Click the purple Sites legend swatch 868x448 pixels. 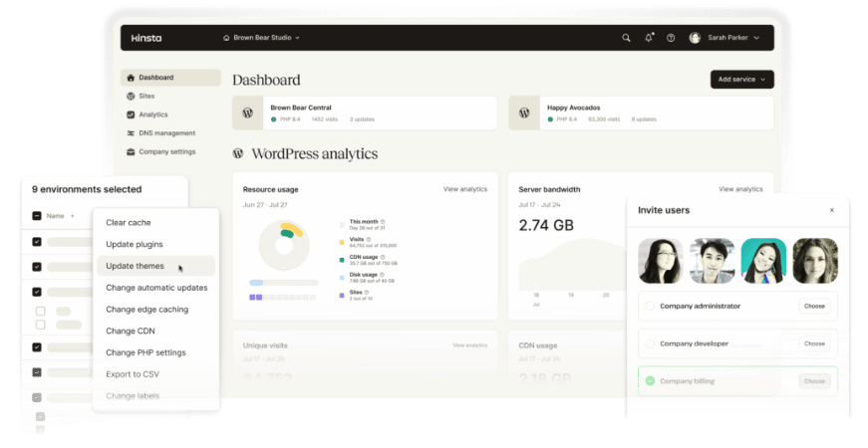click(342, 296)
